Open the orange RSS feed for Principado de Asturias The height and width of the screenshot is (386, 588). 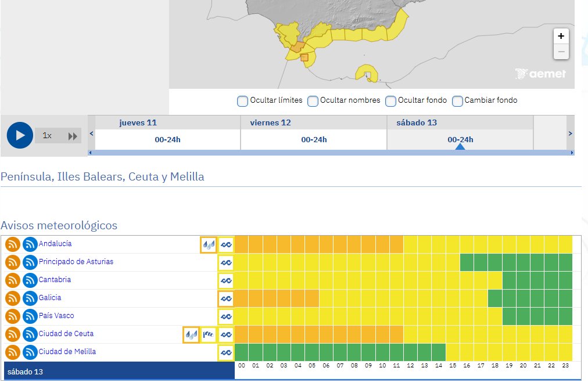[x=13, y=263]
